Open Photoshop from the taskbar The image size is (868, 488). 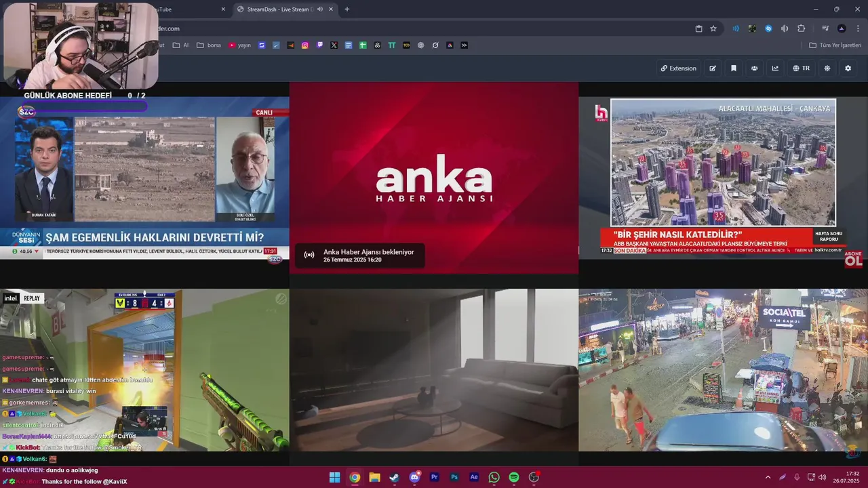click(x=454, y=477)
